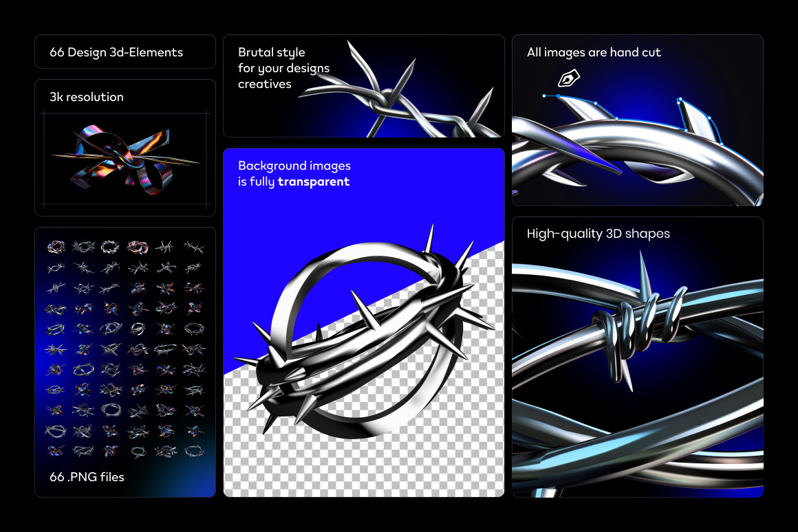The width and height of the screenshot is (798, 532).
Task: Click the 'Brutal style for your designs creatives' text
Action: click(x=283, y=68)
